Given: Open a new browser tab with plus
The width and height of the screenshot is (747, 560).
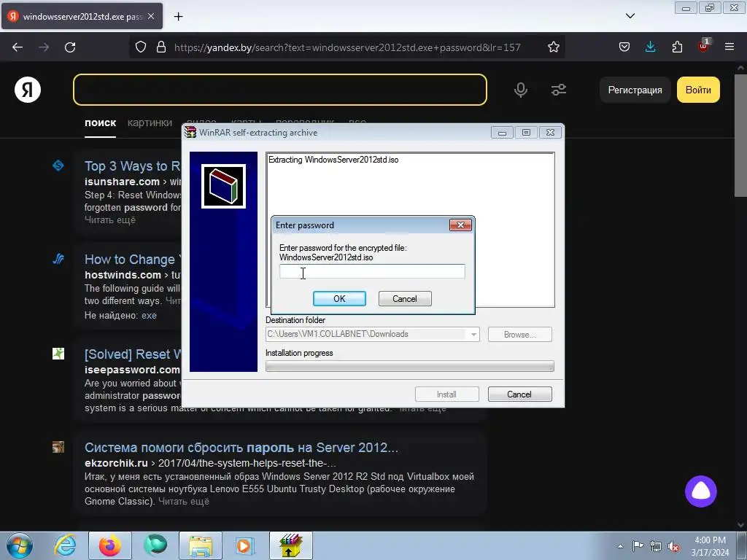Looking at the screenshot, I should click(178, 17).
